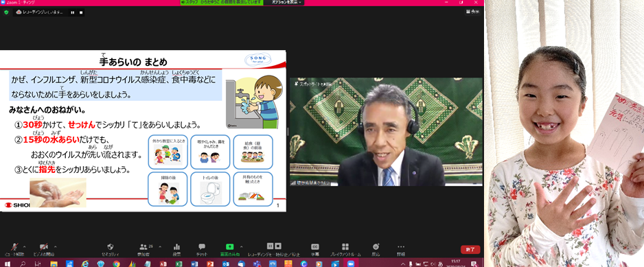Expand arrow next to Participants button
Viewport: 644px width, 267px height.
[160, 247]
